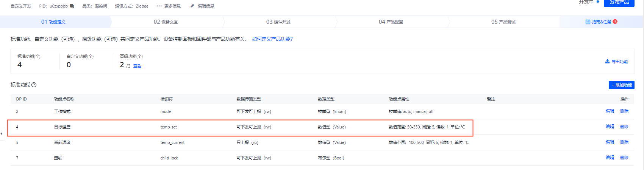The image size is (644, 170).
Task: Click the help icon beside 标准功能
Action: click(x=34, y=85)
